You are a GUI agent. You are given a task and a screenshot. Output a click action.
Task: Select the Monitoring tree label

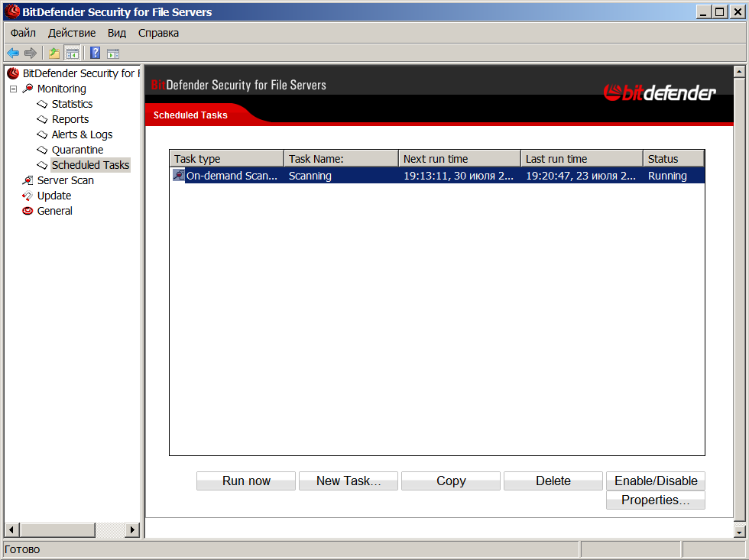click(62, 89)
